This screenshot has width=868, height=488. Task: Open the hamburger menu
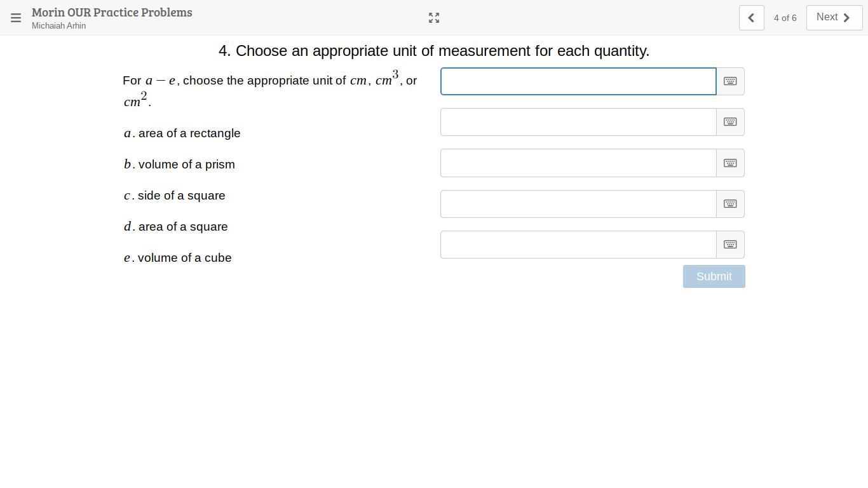click(16, 18)
